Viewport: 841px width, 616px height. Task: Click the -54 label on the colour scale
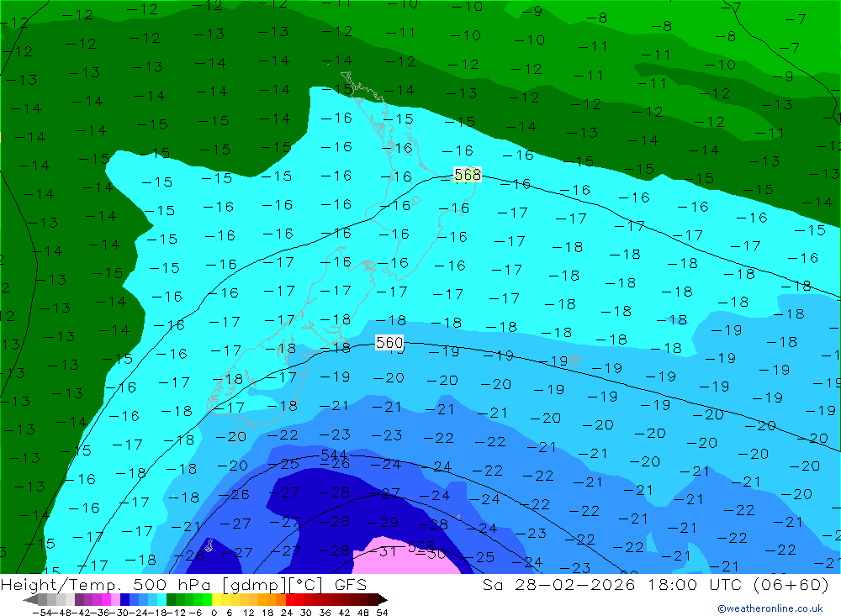(x=42, y=613)
